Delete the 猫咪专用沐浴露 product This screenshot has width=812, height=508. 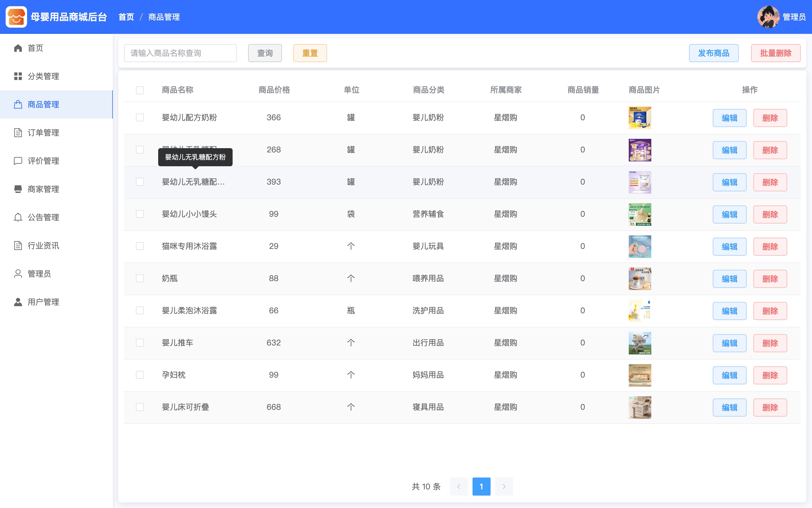[x=770, y=247]
